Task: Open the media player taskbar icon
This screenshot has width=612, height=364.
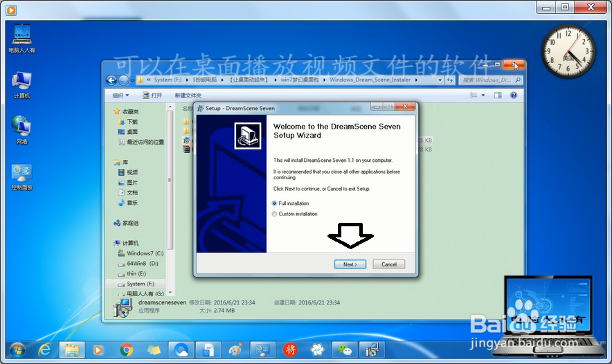Action: [98, 350]
